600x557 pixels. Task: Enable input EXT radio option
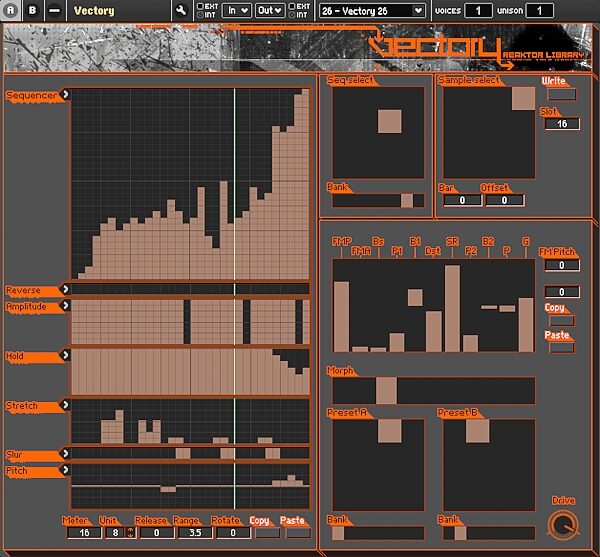[x=200, y=6]
